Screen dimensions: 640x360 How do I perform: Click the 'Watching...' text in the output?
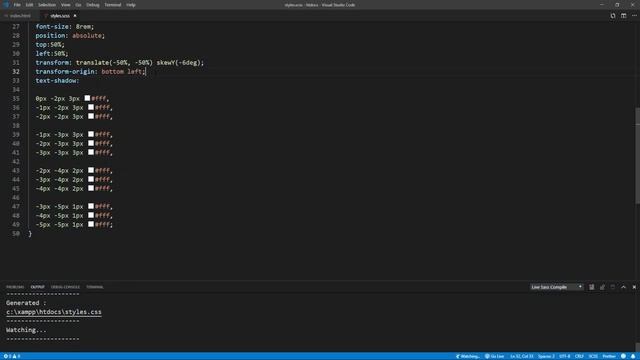point(26,330)
